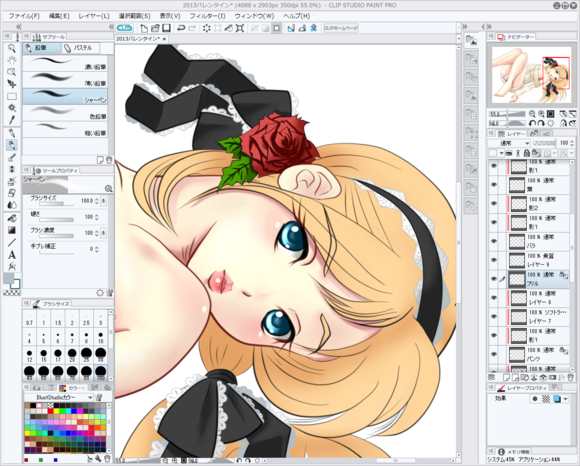Click the Delete Layer trash icon
Screen dimensions: 580x466
click(x=570, y=378)
